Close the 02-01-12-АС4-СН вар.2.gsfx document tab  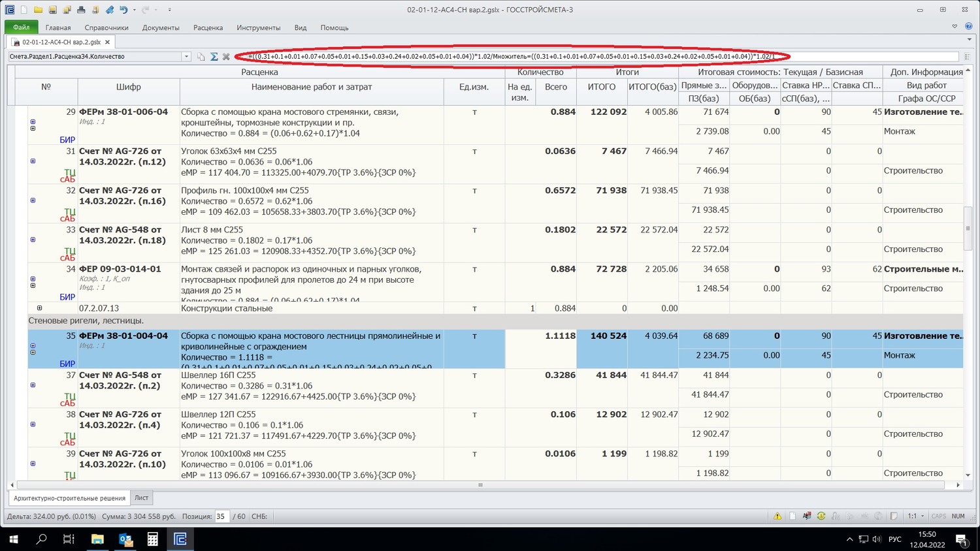click(108, 42)
